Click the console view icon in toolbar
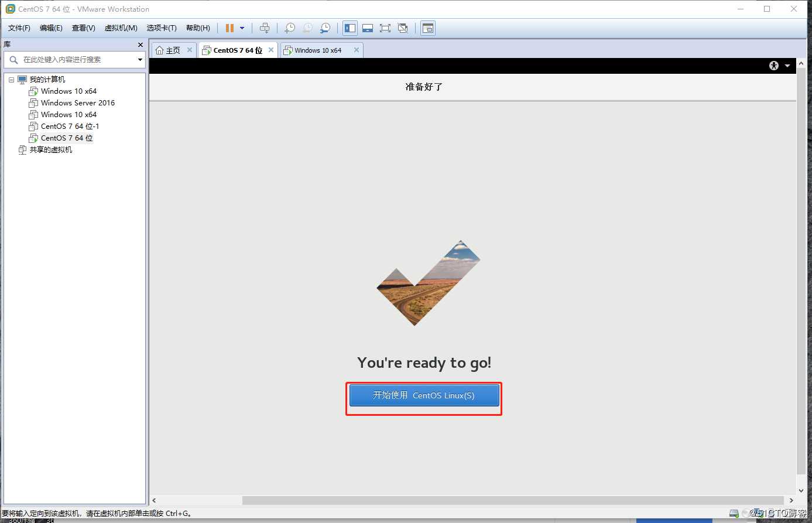 (428, 28)
